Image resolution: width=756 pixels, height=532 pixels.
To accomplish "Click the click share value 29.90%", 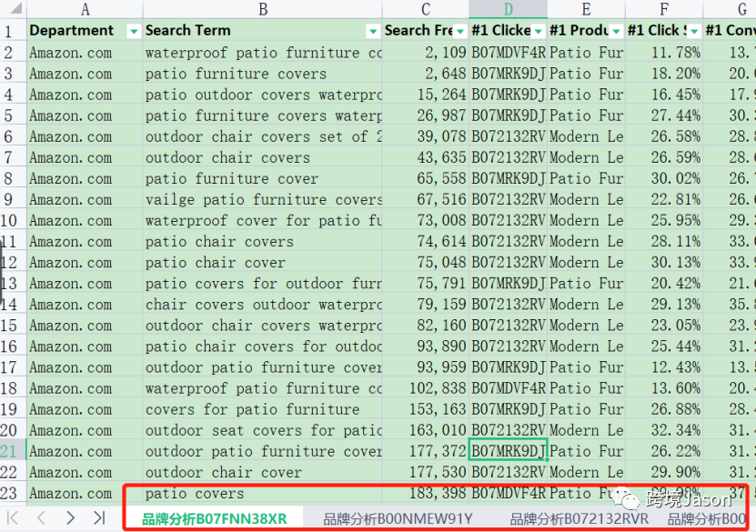I will [x=676, y=473].
